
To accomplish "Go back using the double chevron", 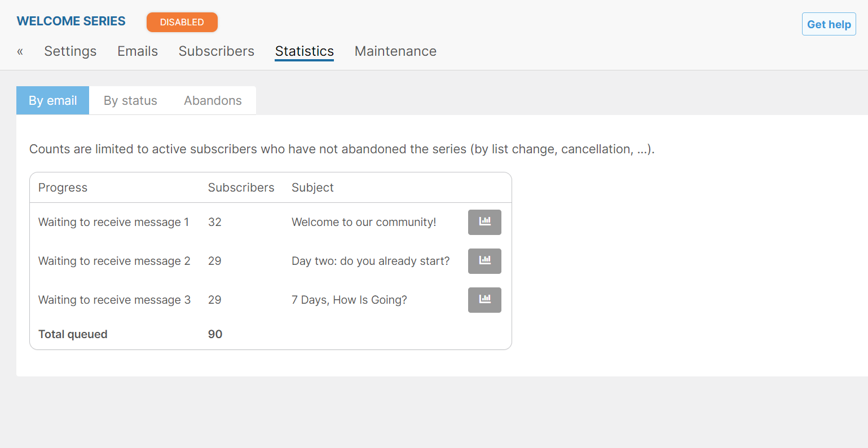I will (x=20, y=51).
